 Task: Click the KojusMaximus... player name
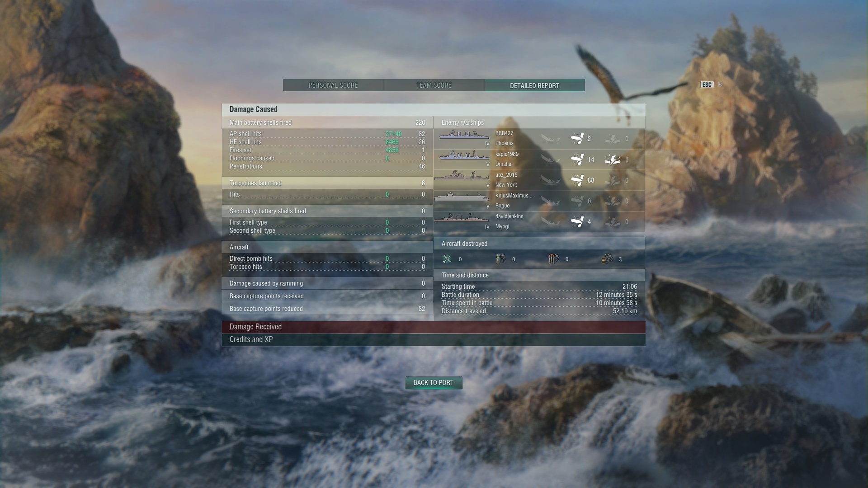tap(514, 196)
